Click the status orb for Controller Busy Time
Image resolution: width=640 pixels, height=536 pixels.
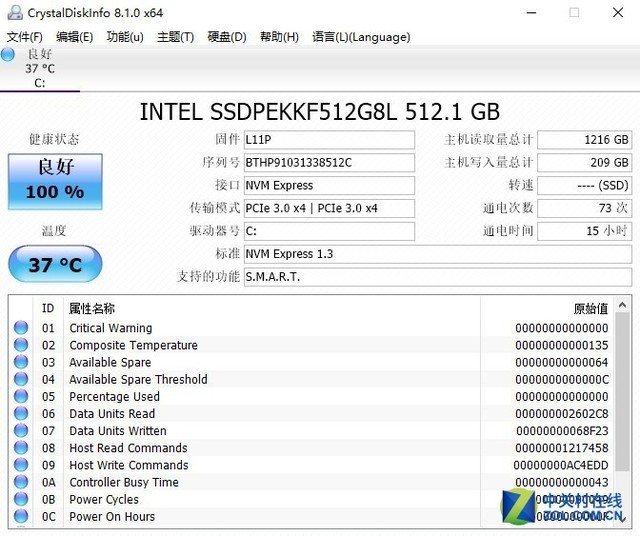point(21,482)
